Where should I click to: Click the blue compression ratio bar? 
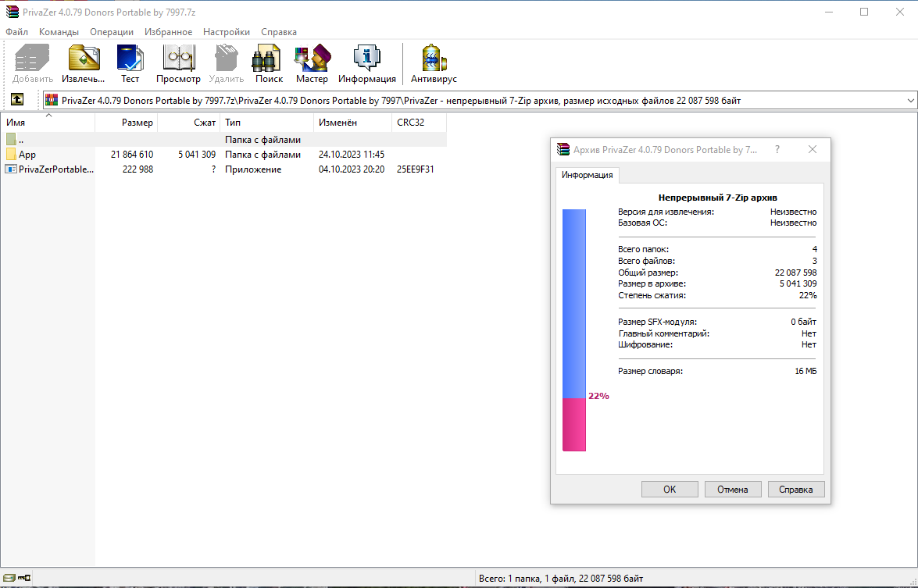573,304
